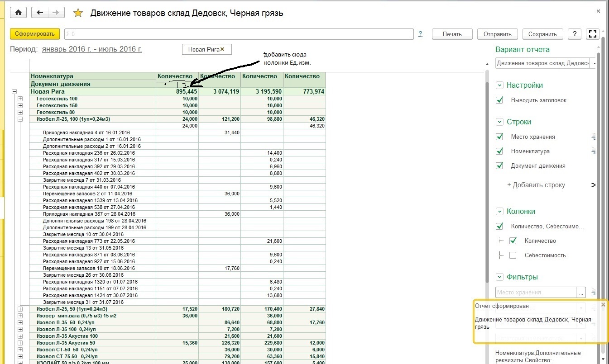The height and width of the screenshot is (364, 609).
Task: Uncheck the Место хранения row checkbox
Action: 499,137
